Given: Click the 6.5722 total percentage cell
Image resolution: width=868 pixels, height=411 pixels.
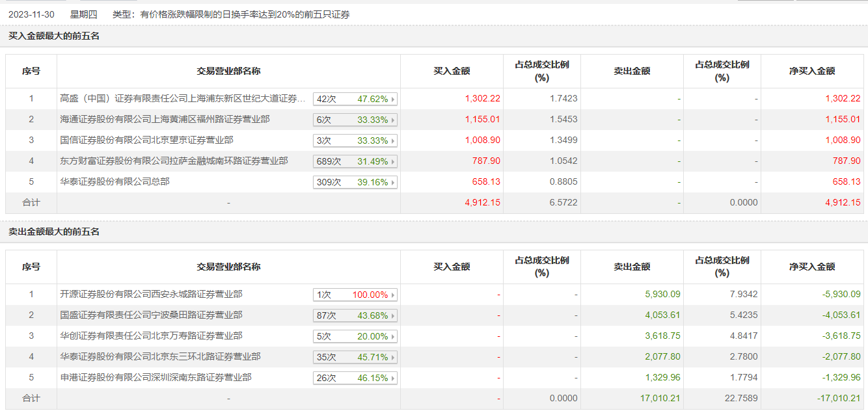Looking at the screenshot, I should 564,203.
